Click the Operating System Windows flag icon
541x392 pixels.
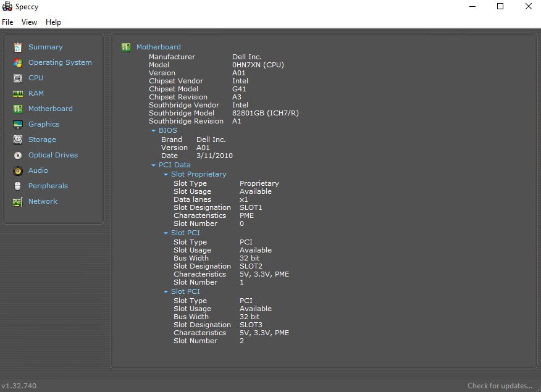pos(17,62)
